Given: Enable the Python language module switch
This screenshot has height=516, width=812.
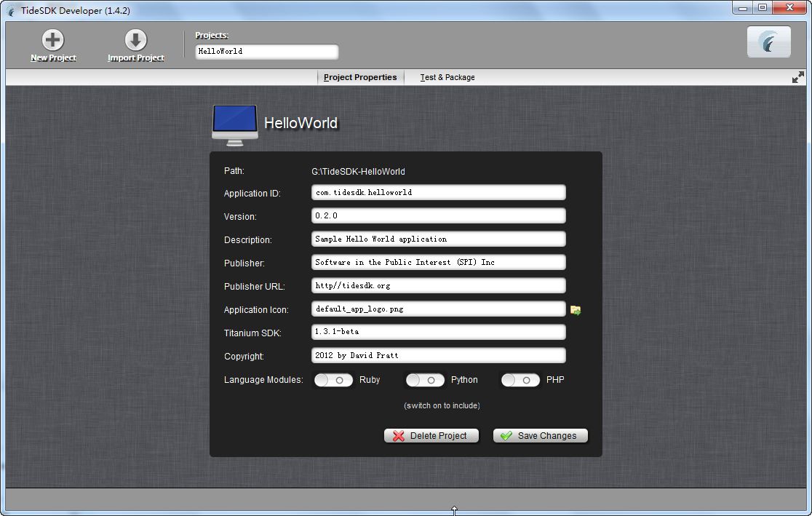Looking at the screenshot, I should [x=425, y=380].
